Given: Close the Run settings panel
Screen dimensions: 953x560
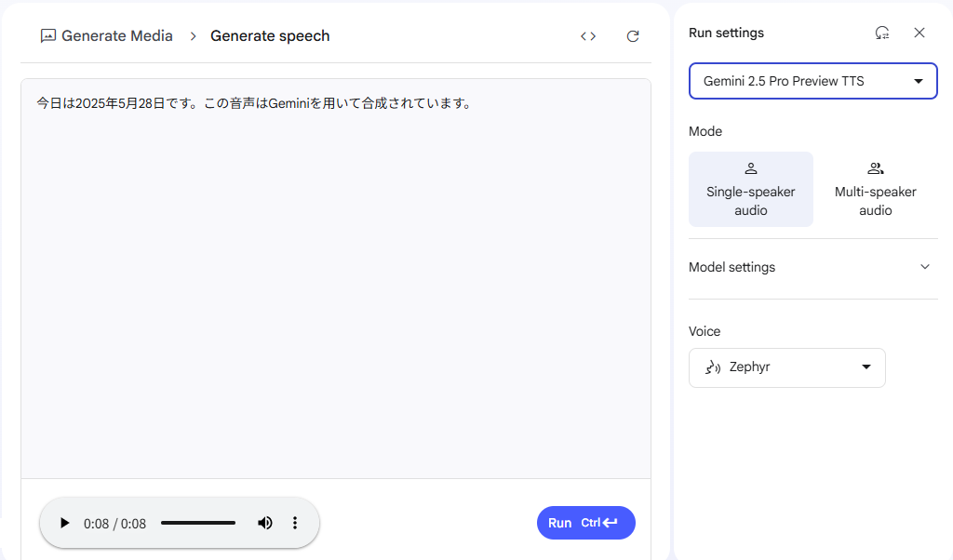Looking at the screenshot, I should tap(919, 33).
